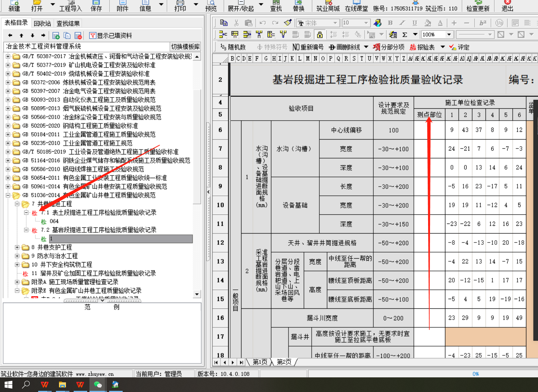Select 11 溜井及矿仓加固工程 item
Viewport: 538px width, 392px height.
[94, 273]
